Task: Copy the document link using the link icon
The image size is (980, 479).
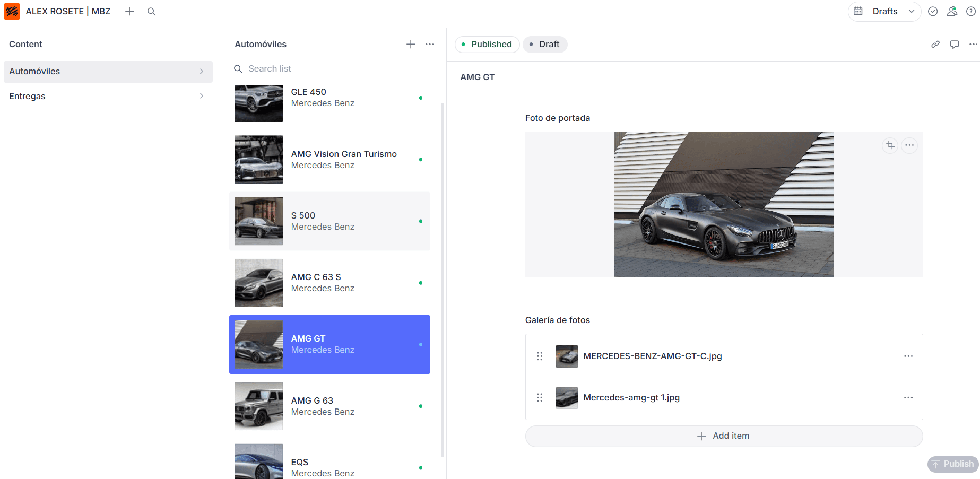Action: (x=935, y=45)
